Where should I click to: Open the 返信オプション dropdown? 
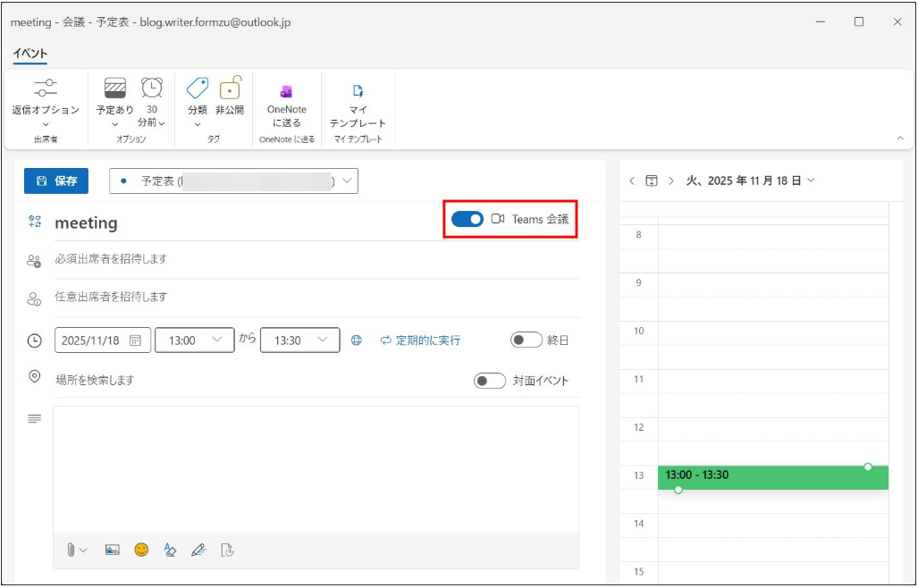pyautogui.click(x=46, y=109)
